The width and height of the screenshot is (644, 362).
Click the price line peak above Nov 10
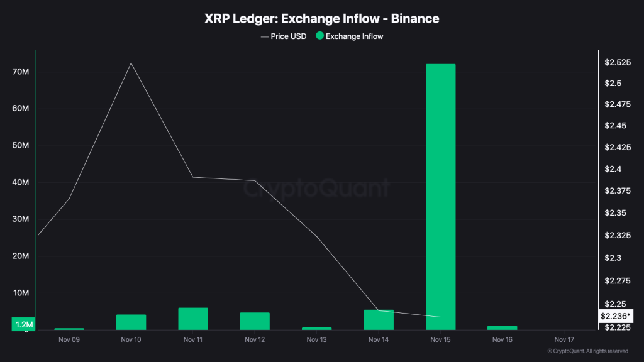131,63
